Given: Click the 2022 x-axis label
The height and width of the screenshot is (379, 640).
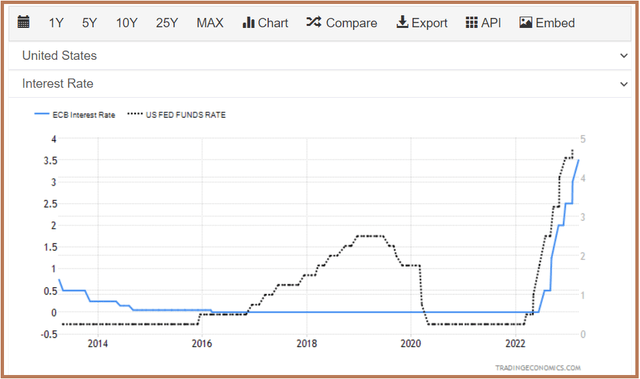Looking at the screenshot, I should click(516, 344).
